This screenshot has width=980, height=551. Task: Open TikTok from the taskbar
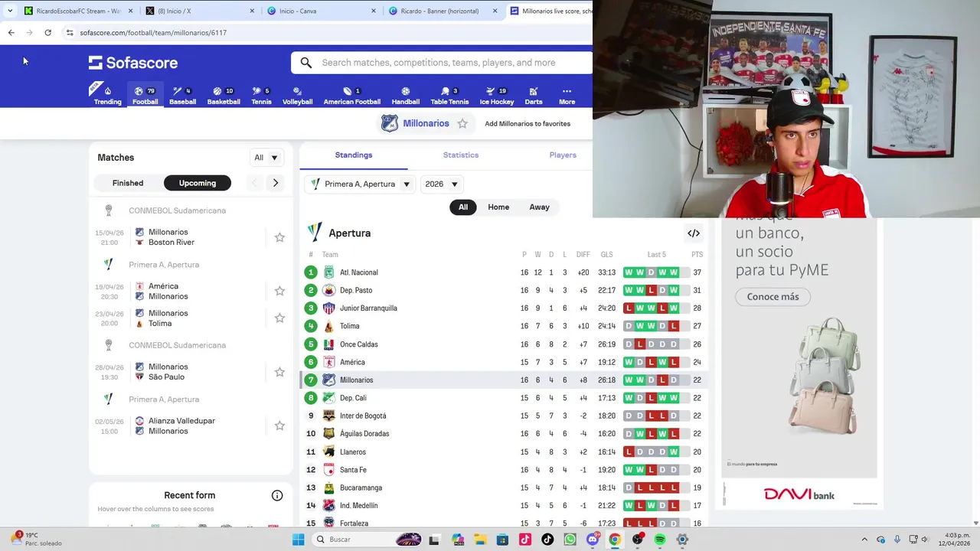pyautogui.click(x=547, y=540)
